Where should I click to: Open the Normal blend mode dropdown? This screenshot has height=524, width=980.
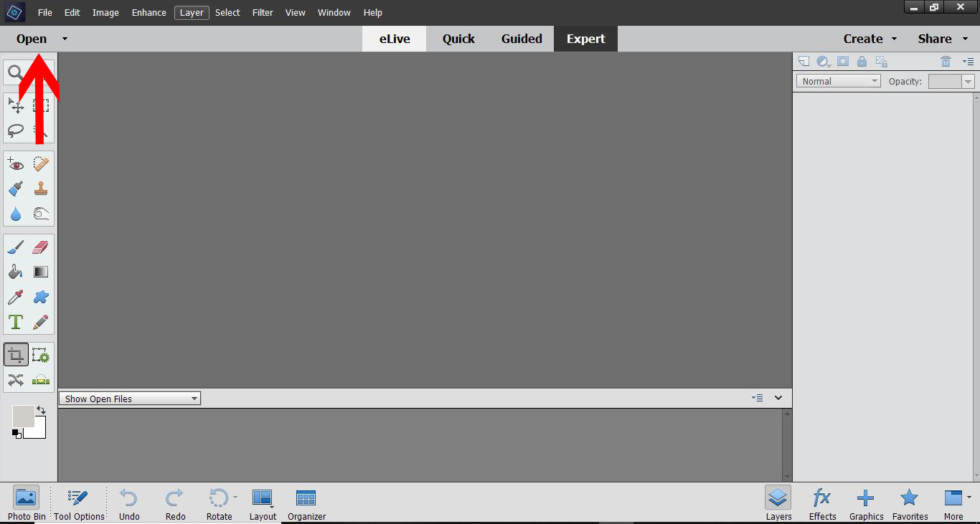(838, 81)
